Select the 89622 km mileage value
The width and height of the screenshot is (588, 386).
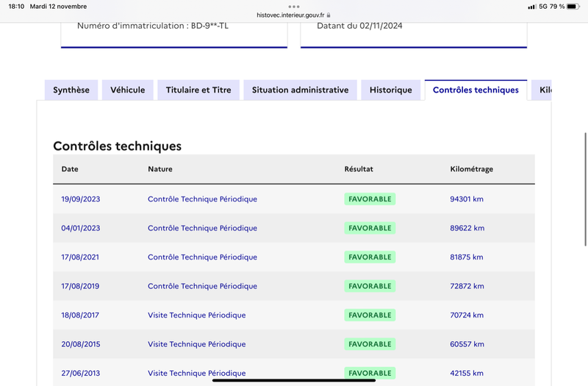coord(467,228)
